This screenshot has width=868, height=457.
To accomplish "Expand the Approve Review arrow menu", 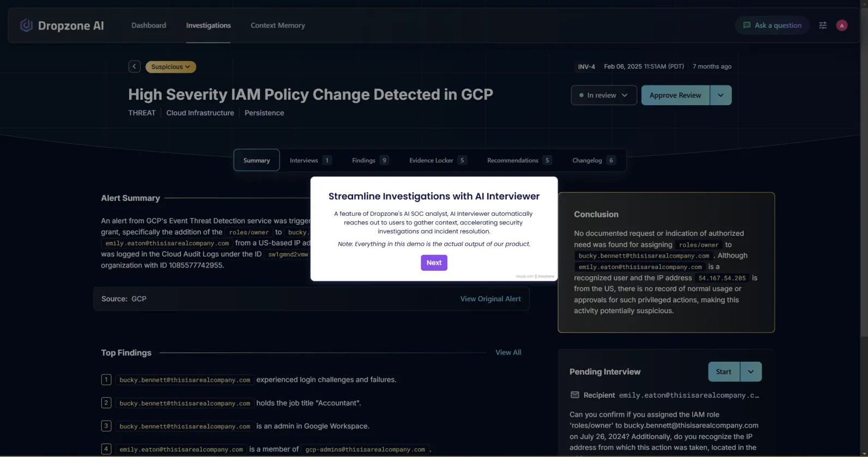I will [x=720, y=95].
